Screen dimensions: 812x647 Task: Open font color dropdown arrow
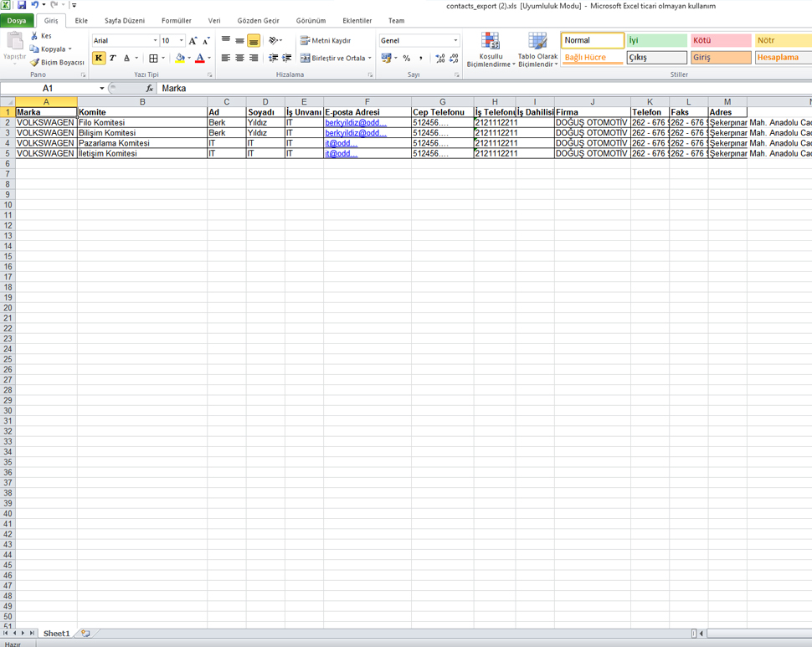[x=209, y=59]
